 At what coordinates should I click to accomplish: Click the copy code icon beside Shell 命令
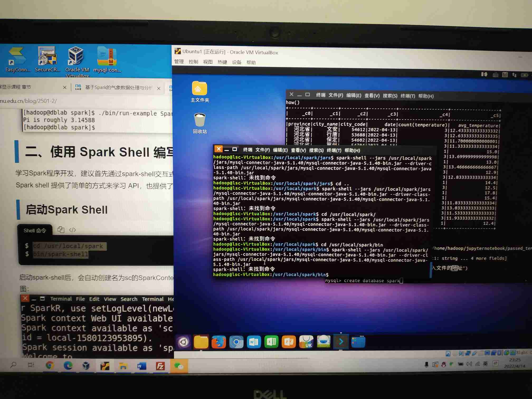tap(61, 230)
